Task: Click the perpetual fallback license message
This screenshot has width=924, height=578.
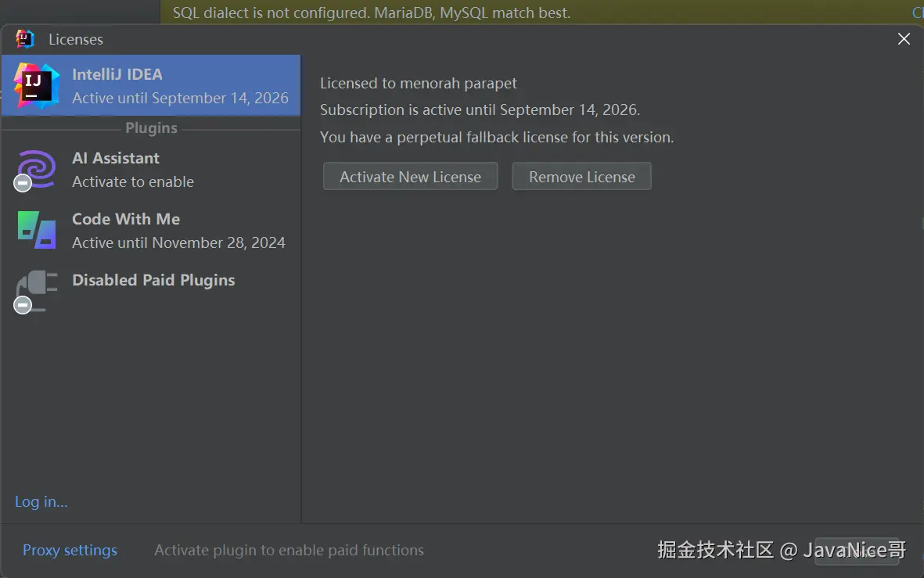Action: point(497,138)
